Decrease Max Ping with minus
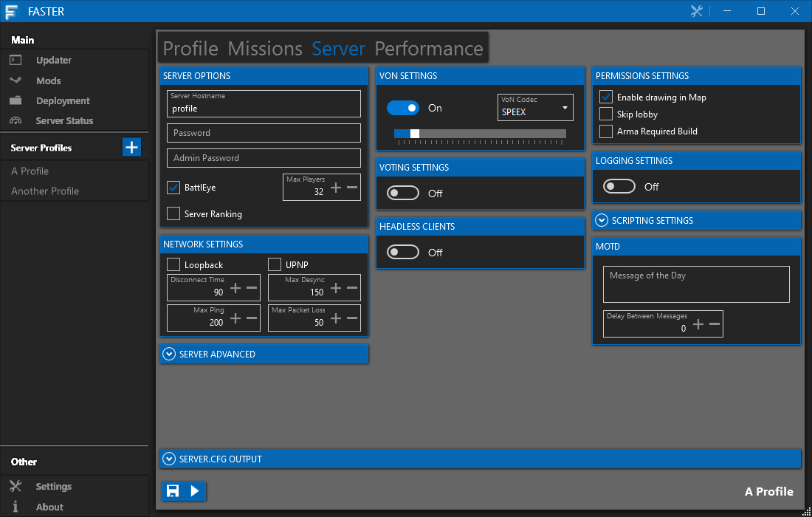812x517 pixels. coord(252,318)
